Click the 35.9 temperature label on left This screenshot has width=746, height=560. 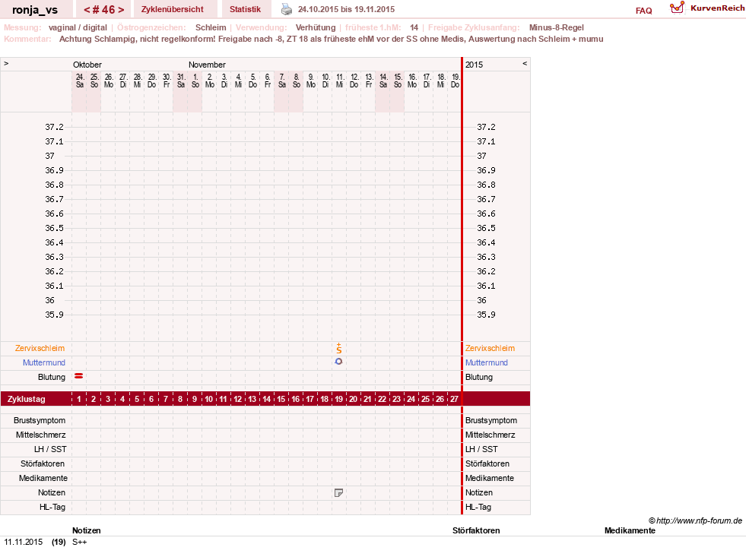coord(54,315)
